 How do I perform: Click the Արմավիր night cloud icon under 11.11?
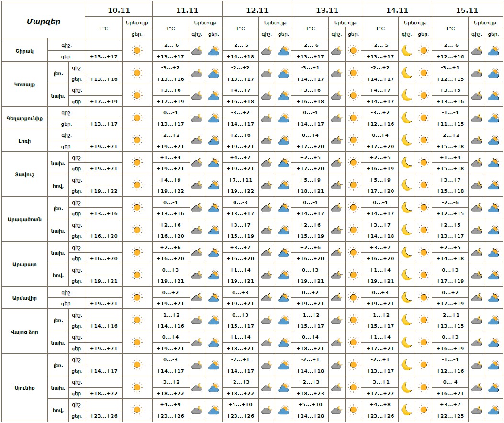[197, 298]
